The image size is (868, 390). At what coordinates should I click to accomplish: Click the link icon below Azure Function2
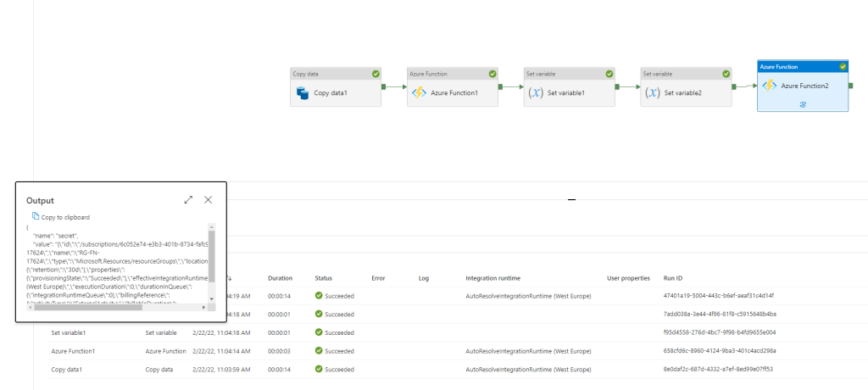pos(802,103)
